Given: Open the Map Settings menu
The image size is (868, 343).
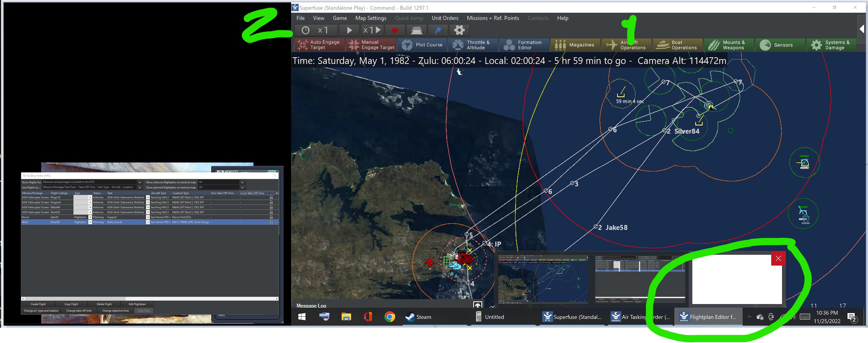Looking at the screenshot, I should tap(371, 18).
